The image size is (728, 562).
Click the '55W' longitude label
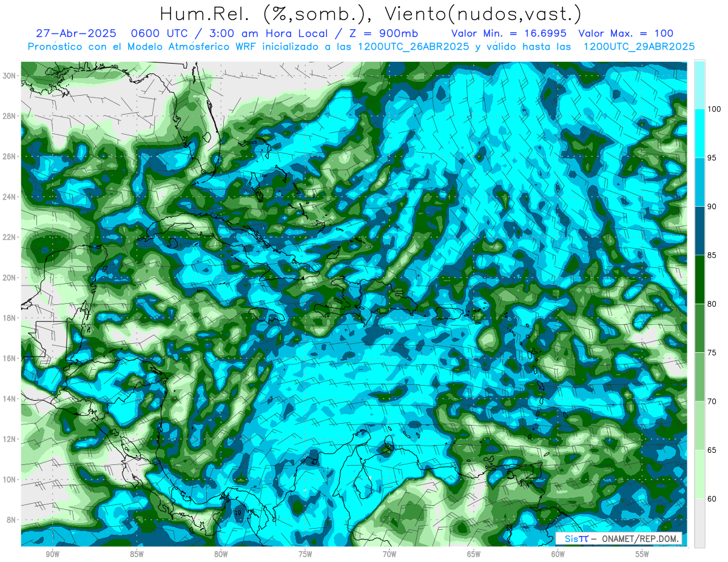(x=642, y=555)
